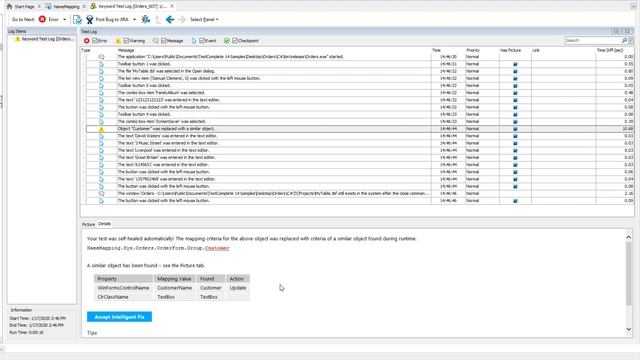
Task: Click the Post Bug to JIRA icon
Action: pyautogui.click(x=89, y=19)
